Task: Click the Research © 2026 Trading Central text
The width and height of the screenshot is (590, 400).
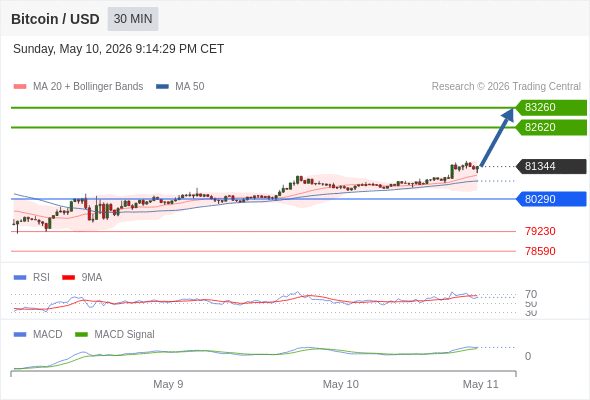Action: (506, 87)
